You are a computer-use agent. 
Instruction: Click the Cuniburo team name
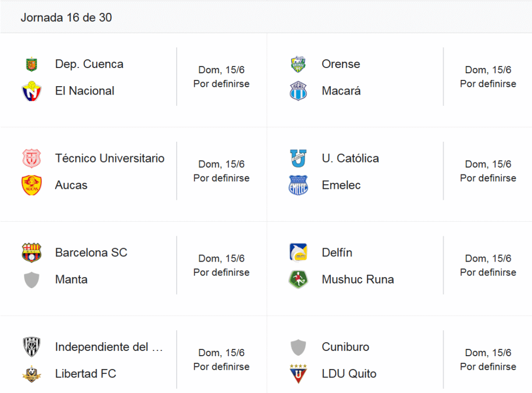pos(345,347)
